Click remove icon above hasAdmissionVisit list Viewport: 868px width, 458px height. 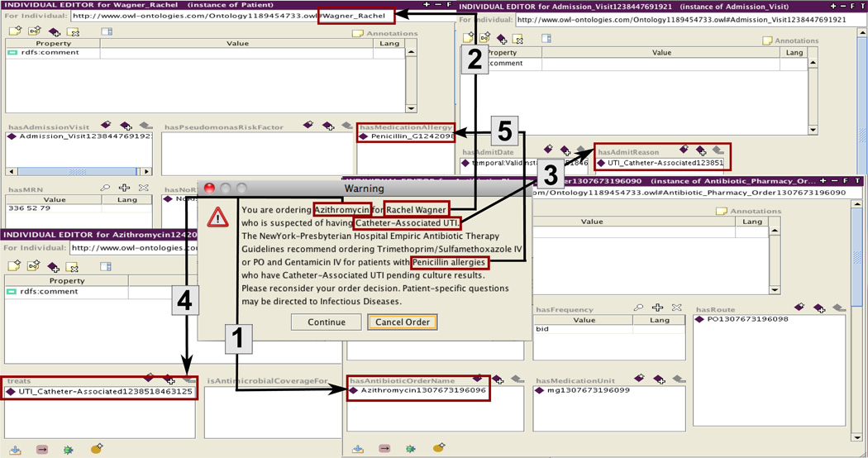(x=145, y=125)
